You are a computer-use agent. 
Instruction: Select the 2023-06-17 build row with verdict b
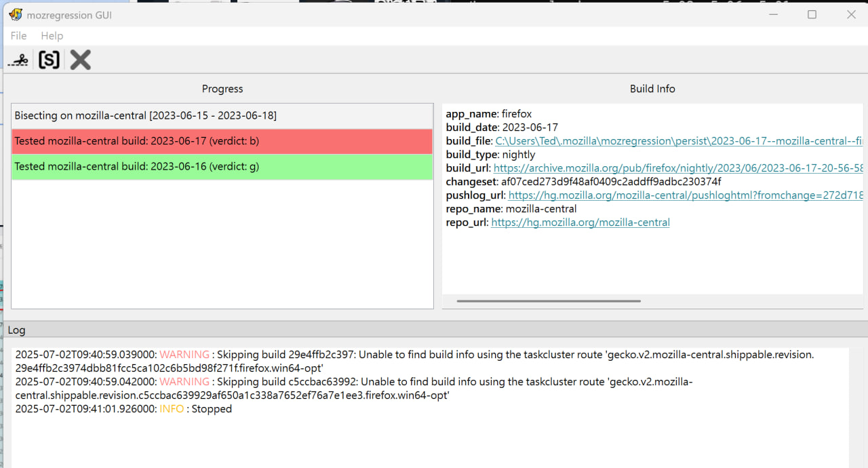222,141
